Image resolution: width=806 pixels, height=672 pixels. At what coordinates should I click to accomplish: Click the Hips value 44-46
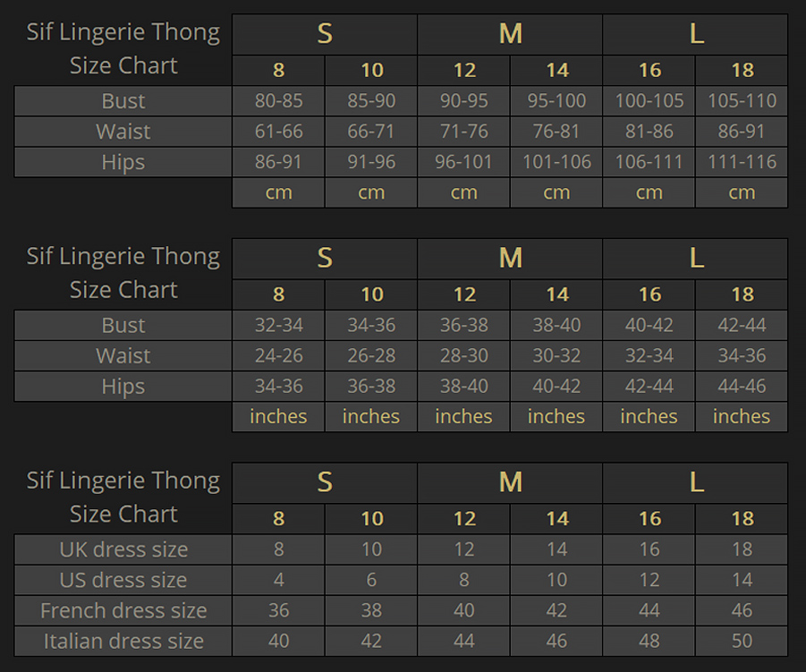742,387
